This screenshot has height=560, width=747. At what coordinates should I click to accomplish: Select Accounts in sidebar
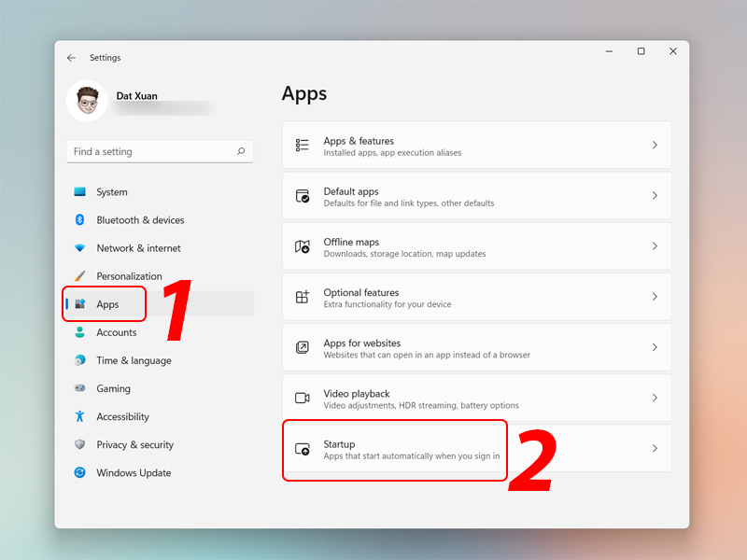(x=116, y=332)
